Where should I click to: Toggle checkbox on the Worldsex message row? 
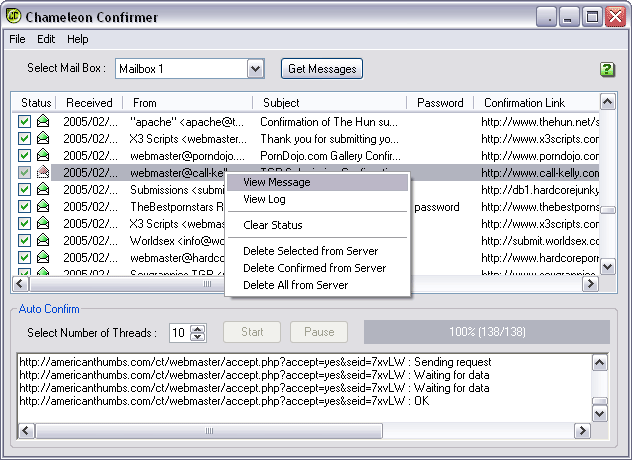pos(25,241)
